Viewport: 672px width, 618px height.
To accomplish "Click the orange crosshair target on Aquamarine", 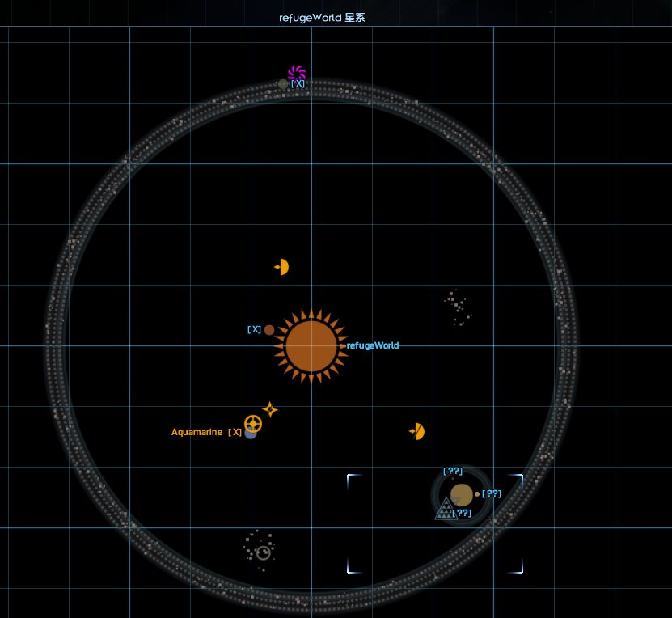I will pos(253,424).
